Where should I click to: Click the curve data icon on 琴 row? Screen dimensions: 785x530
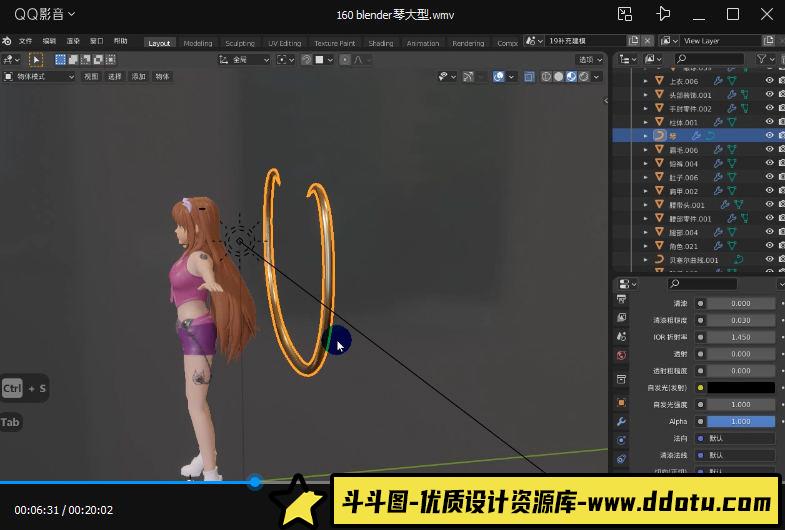(x=710, y=136)
